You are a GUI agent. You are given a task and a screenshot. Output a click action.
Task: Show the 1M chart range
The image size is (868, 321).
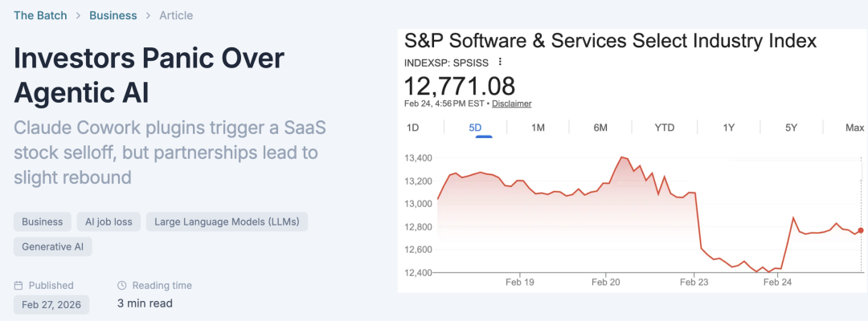pyautogui.click(x=538, y=128)
